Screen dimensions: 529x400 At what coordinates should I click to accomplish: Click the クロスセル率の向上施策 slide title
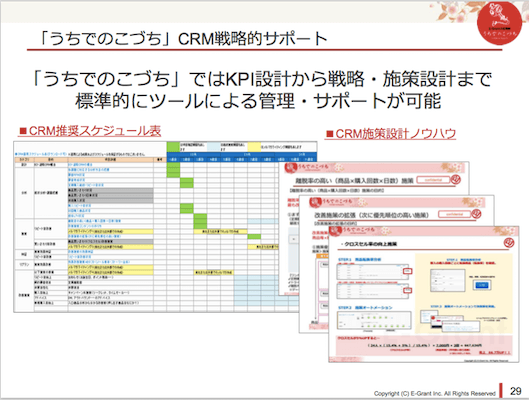click(369, 244)
